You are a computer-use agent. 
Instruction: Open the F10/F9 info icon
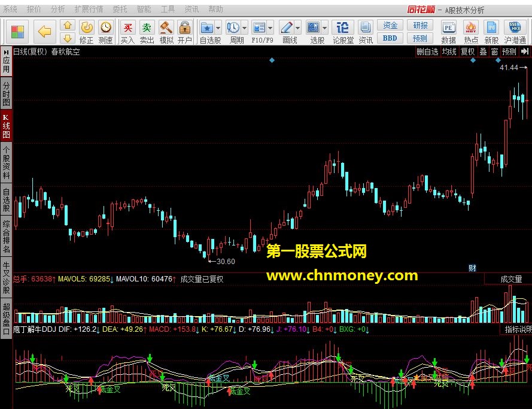(x=259, y=28)
